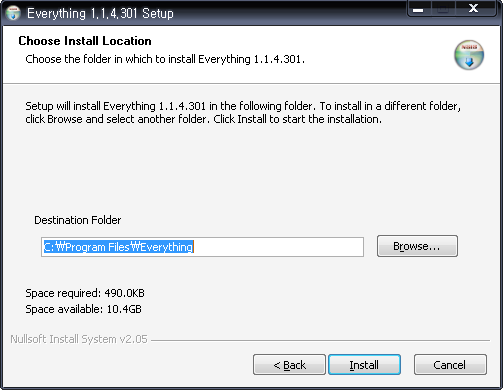Click the 'Space required: 490.0KB' text
The height and width of the screenshot is (390, 503).
click(85, 293)
